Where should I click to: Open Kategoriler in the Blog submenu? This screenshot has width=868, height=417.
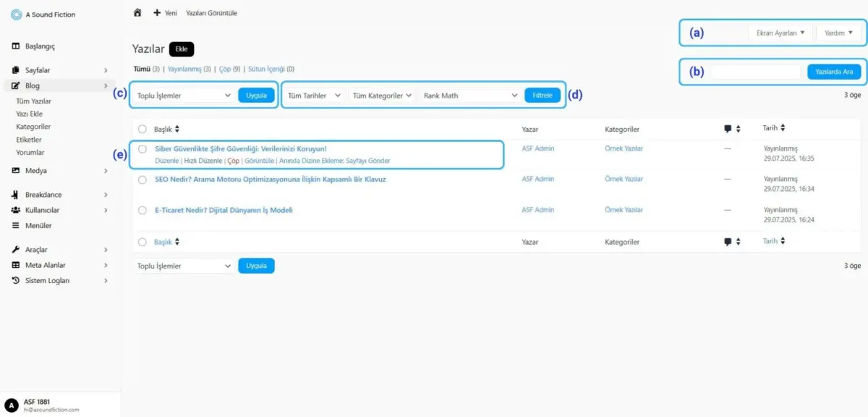click(x=33, y=127)
